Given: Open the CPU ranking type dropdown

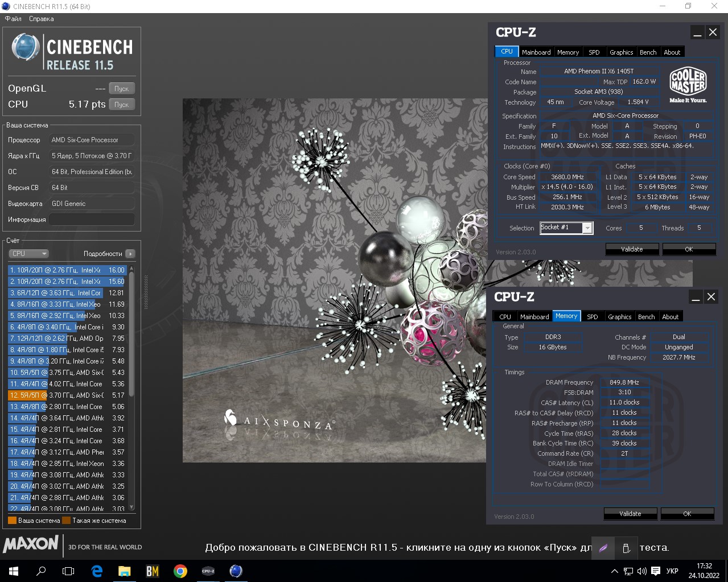Looking at the screenshot, I should [29, 254].
